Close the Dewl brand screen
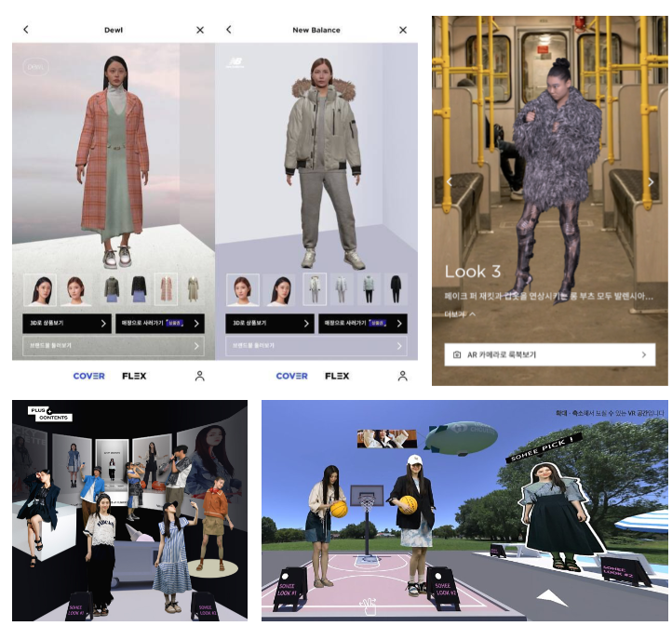 [200, 30]
